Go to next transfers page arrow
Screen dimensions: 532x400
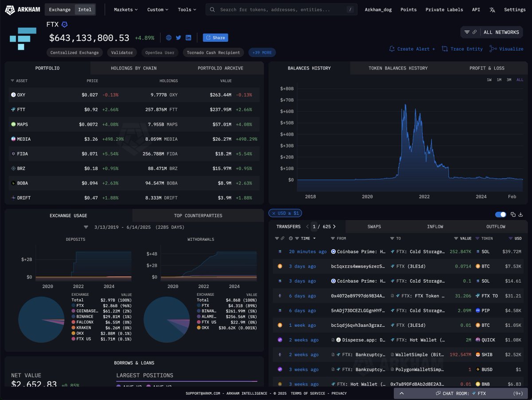click(334, 227)
